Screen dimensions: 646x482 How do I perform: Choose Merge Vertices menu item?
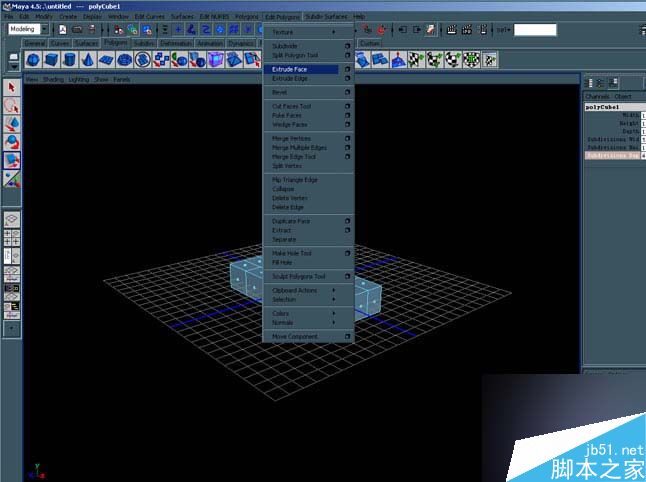click(291, 138)
